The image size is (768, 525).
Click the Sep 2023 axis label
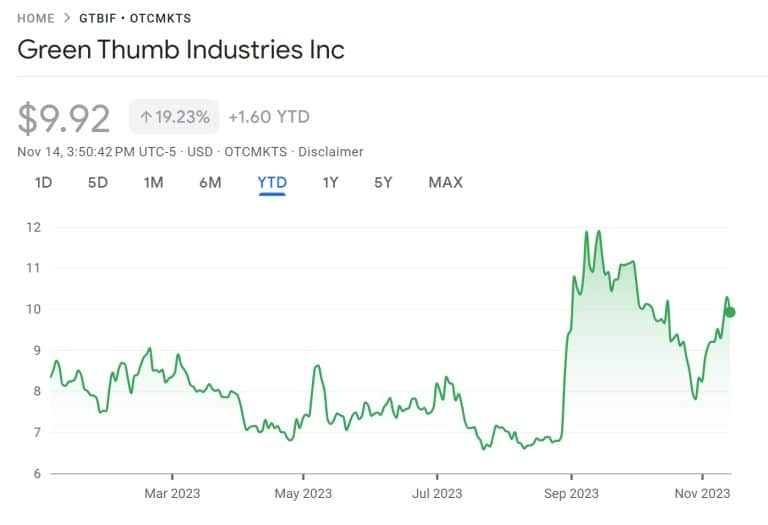pos(571,493)
